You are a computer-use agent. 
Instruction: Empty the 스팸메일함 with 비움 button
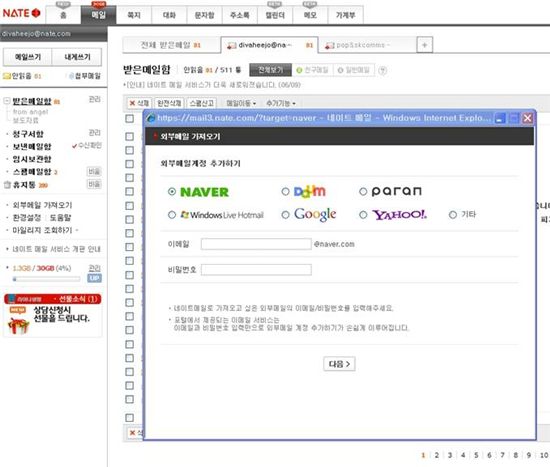click(94, 172)
